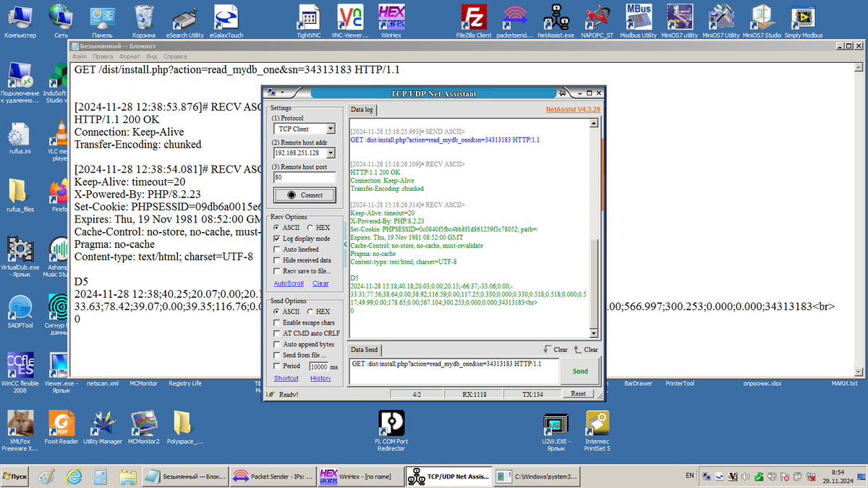The width and height of the screenshot is (868, 488).
Task: Select HEX under Send Options
Action: (318, 311)
